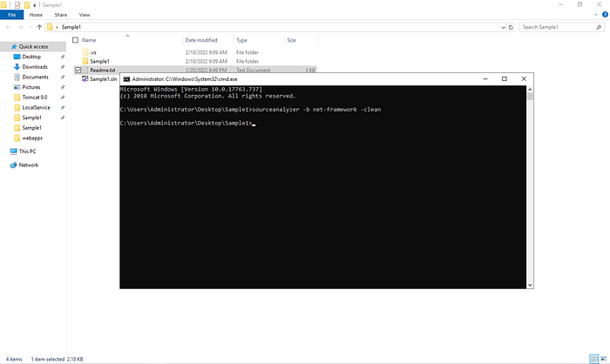This screenshot has height=364, width=610.
Task: Open Explorer help question mark icon
Action: coord(605,15)
